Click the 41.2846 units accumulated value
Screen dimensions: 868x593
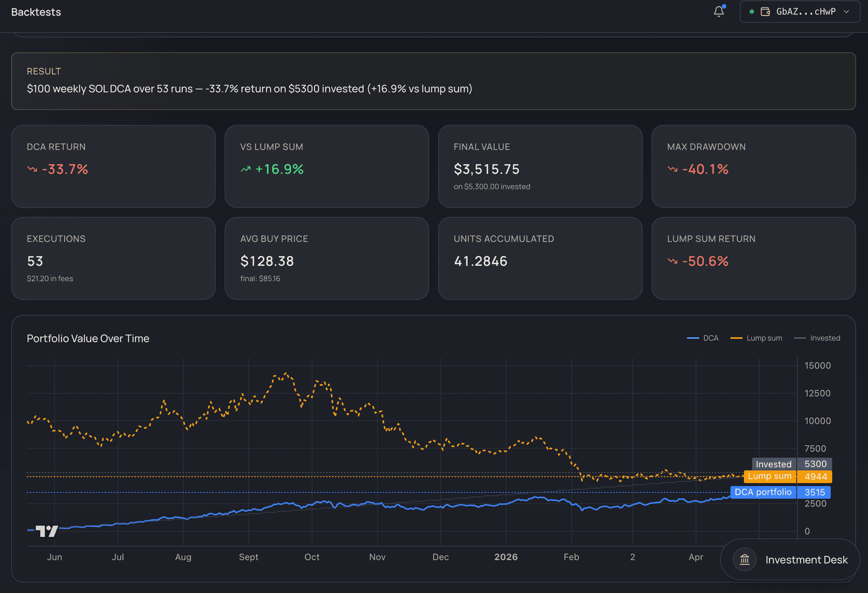click(x=480, y=261)
